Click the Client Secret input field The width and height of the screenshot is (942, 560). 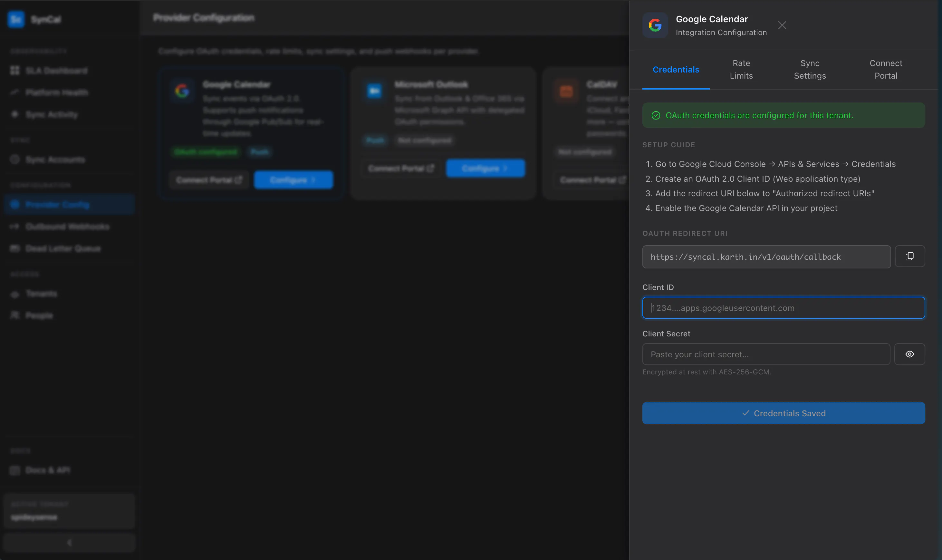pos(766,354)
